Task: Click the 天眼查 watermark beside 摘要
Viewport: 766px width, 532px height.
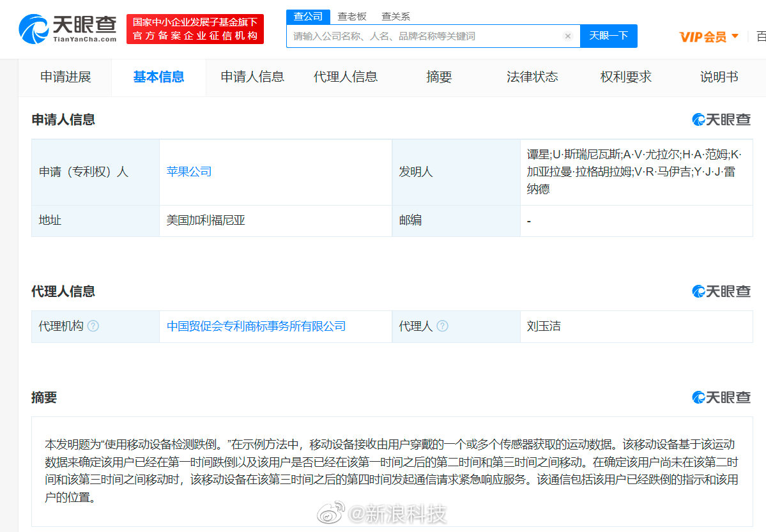Action: pos(721,397)
